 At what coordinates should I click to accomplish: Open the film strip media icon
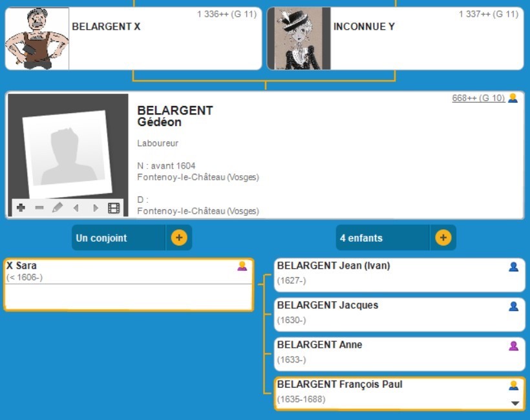coord(114,207)
